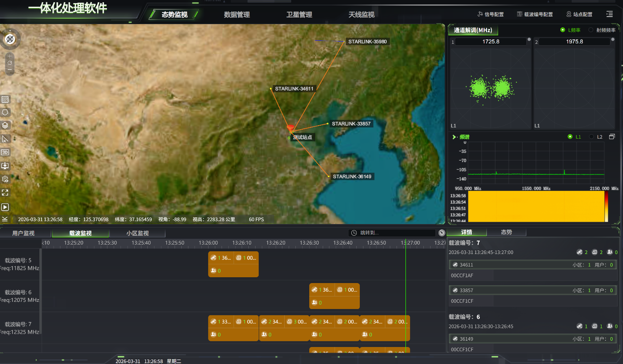The width and height of the screenshot is (623, 364).
Task: Pop out the spectrum panel window icon
Action: [x=612, y=136]
